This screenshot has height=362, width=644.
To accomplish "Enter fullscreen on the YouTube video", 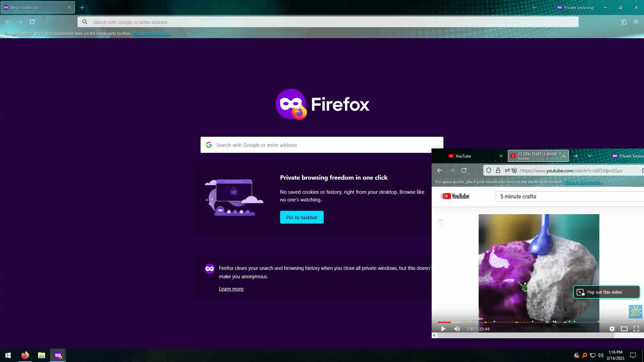I will point(636,329).
